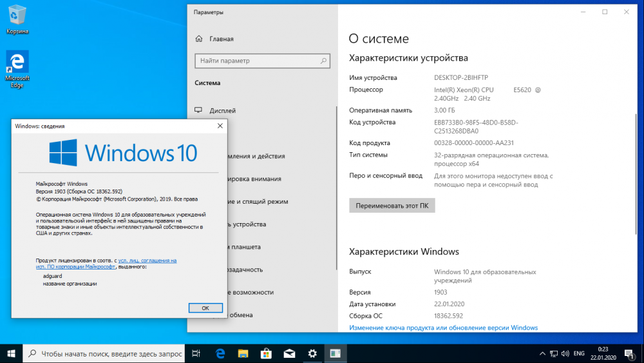
Task: Launch Microsoft Store from the taskbar
Action: [266, 353]
